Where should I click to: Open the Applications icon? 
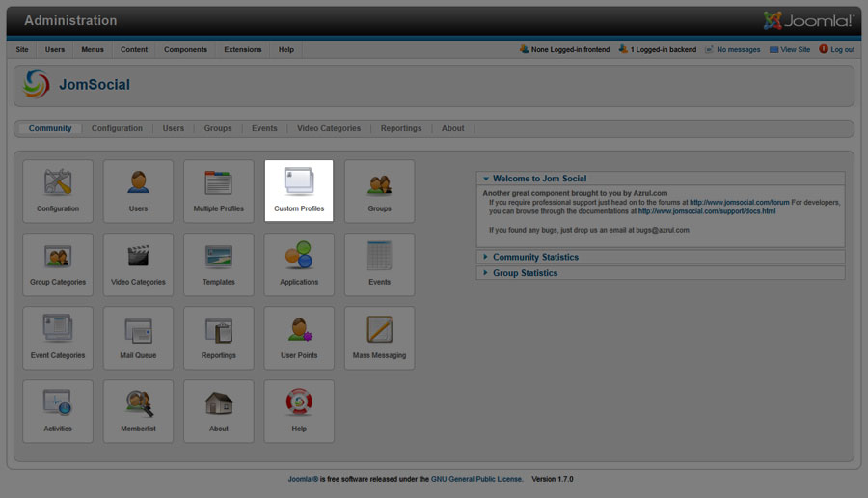(x=299, y=264)
